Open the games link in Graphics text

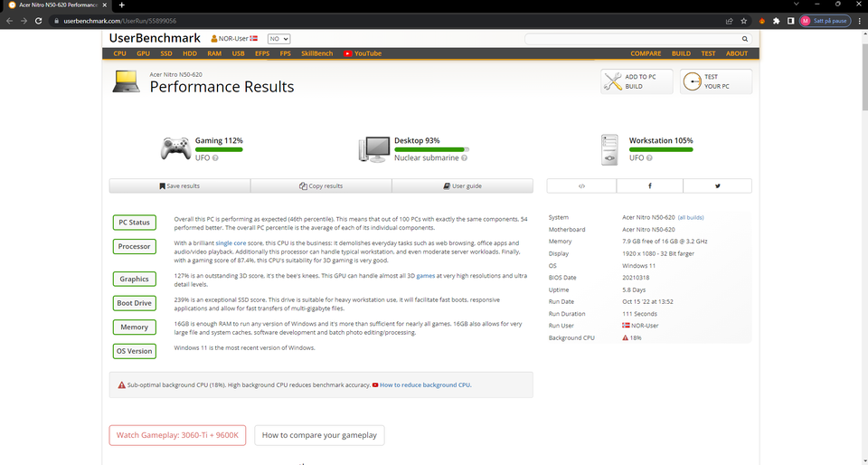click(426, 276)
